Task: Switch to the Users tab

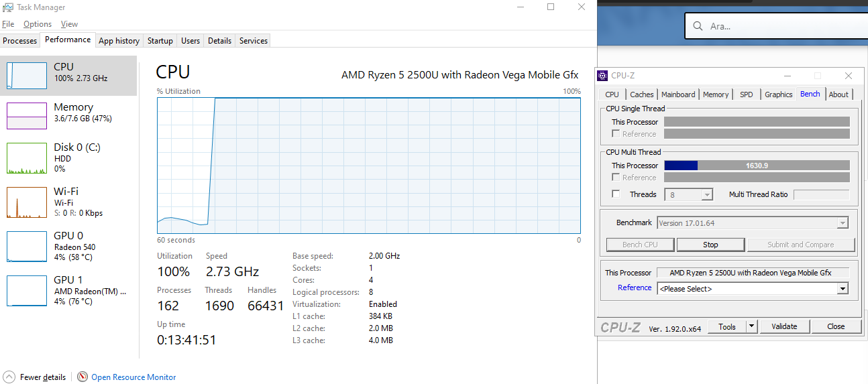Action: pyautogui.click(x=191, y=41)
